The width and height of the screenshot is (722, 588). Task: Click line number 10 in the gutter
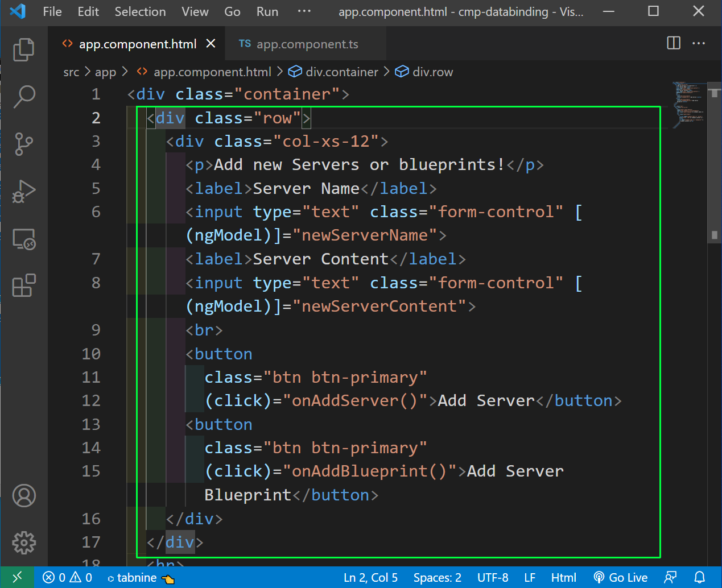point(91,354)
